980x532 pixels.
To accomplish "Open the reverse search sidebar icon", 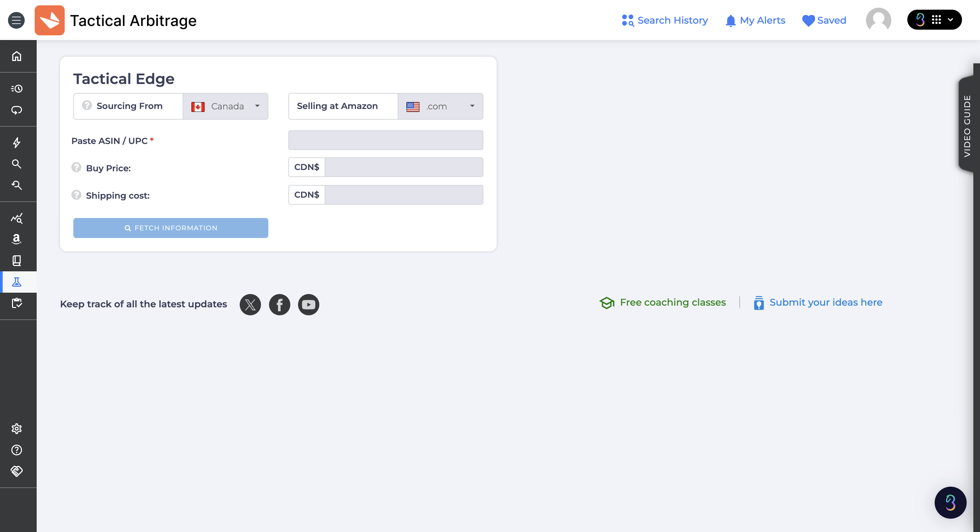I will click(17, 185).
